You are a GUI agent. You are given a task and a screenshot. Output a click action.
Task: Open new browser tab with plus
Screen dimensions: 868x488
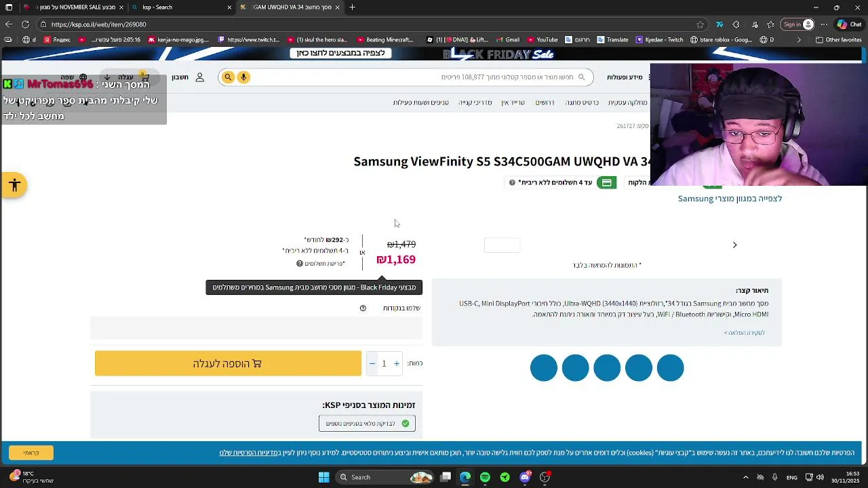tap(353, 7)
